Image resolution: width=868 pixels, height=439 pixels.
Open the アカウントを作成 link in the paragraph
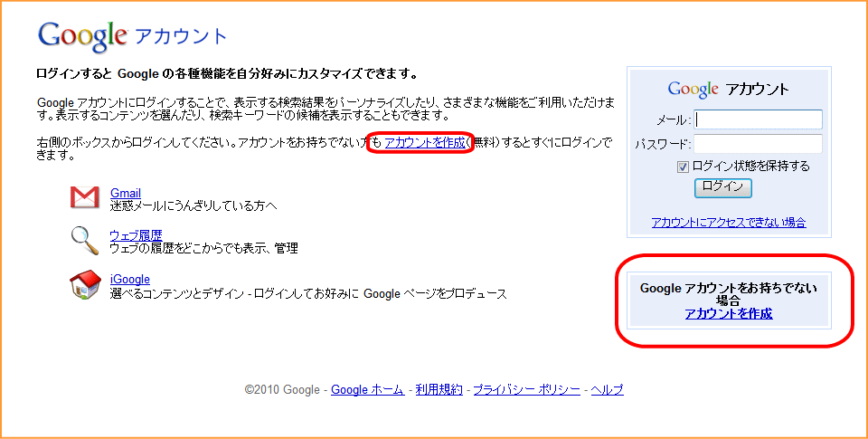tap(425, 142)
